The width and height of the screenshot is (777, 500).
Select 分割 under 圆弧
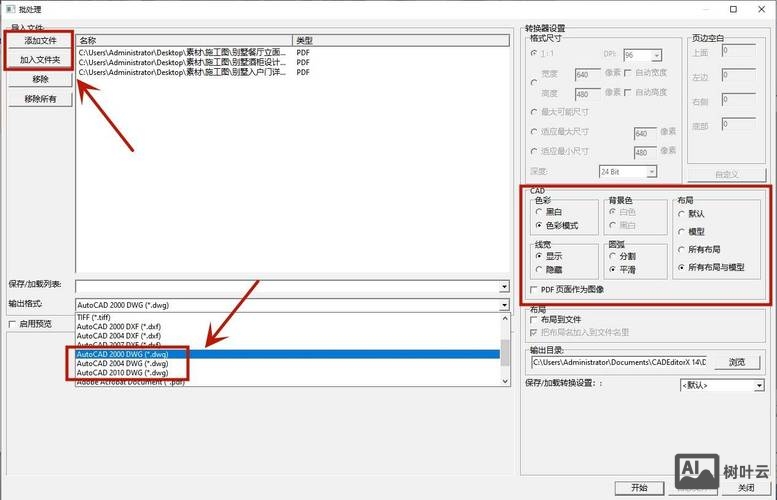tap(612, 256)
